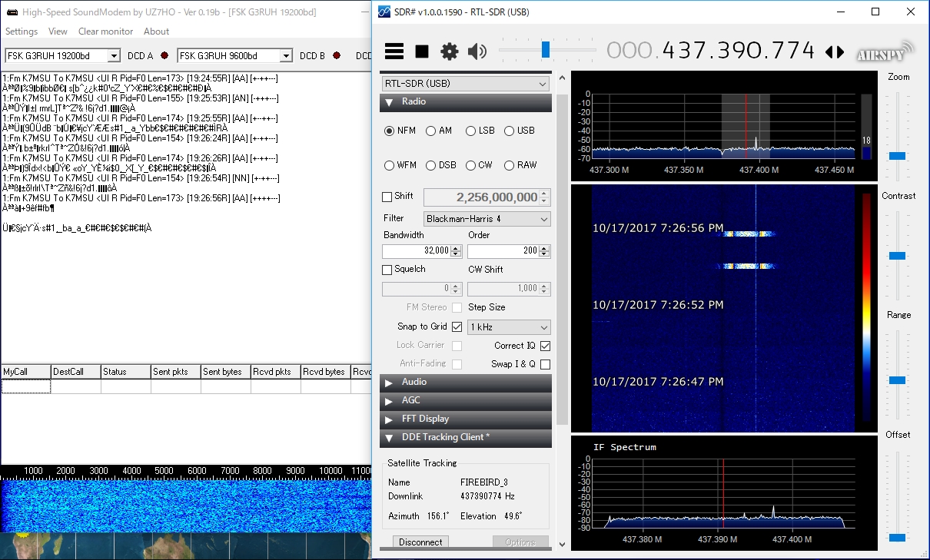Open the Settings menu in SoundModem
Image resolution: width=930 pixels, height=560 pixels.
(22, 31)
